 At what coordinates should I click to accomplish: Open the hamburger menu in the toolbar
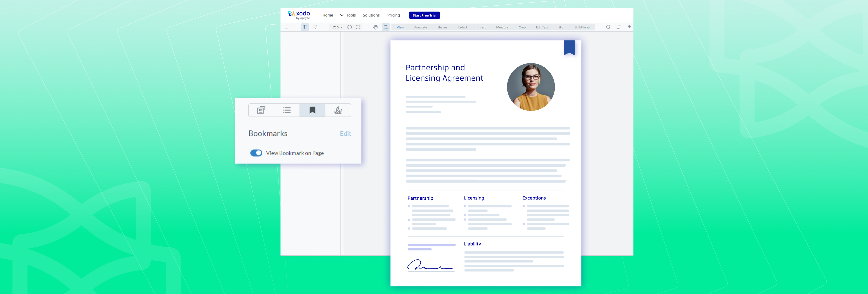coord(286,27)
